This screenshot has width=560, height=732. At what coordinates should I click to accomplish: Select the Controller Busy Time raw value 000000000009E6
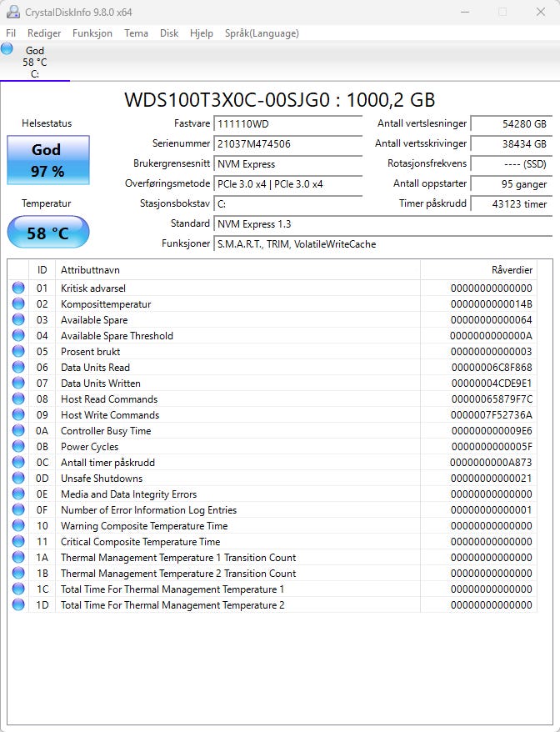click(x=492, y=431)
